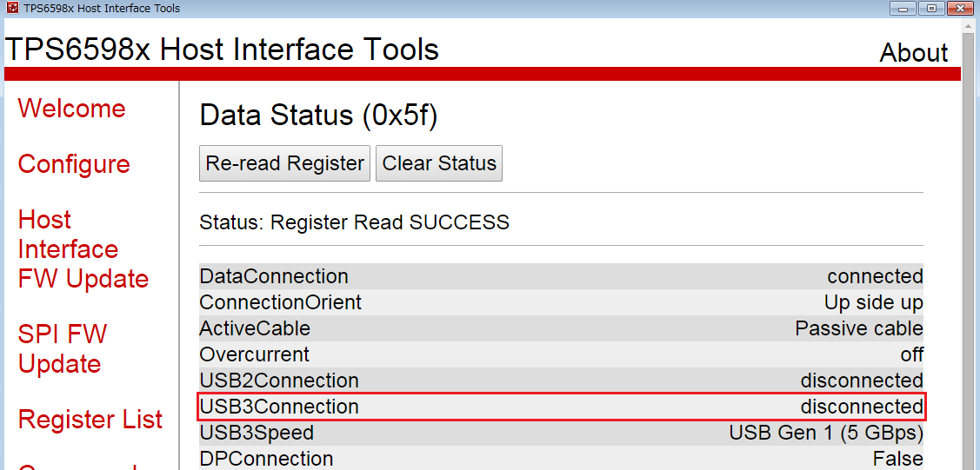This screenshot has width=980, height=470.
Task: Click the Clear Status button
Action: pyautogui.click(x=439, y=163)
